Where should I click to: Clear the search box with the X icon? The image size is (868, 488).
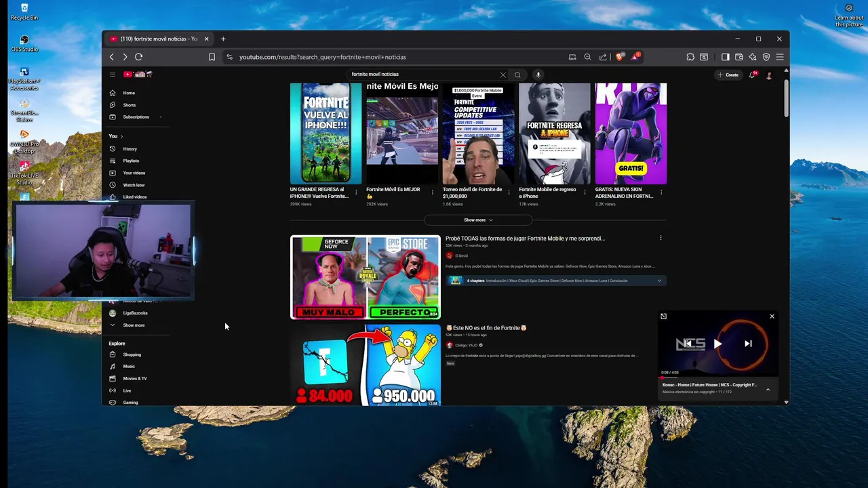pos(502,75)
